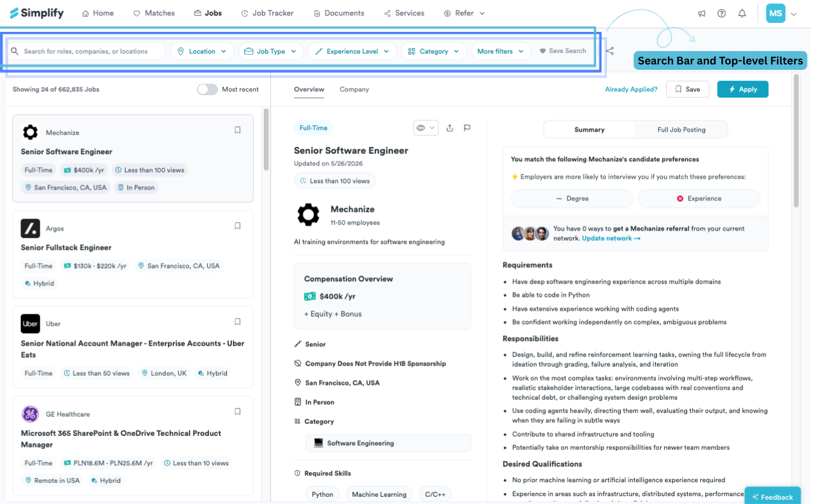This screenshot has height=504, width=816.
Task: Click the Simplify logo
Action: pos(37,13)
